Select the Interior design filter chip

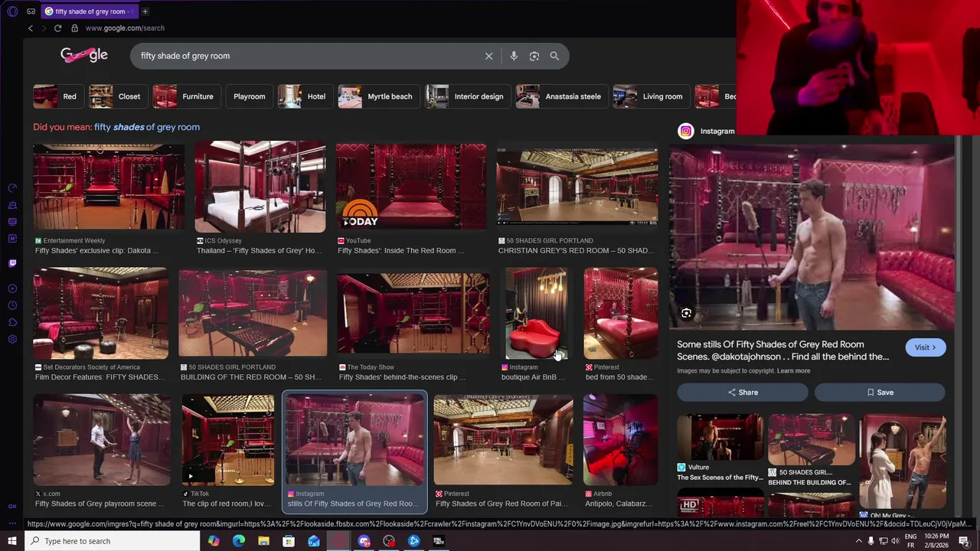[x=466, y=96]
